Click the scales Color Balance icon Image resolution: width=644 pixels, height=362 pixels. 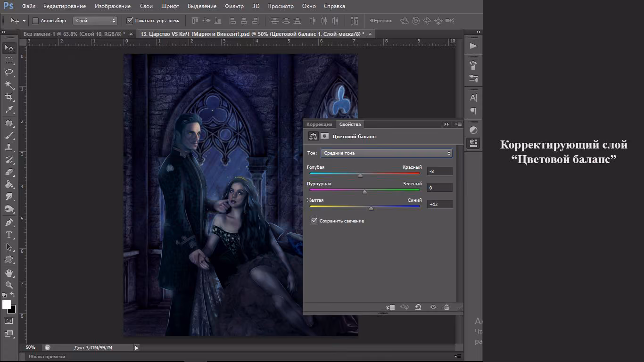coord(314,136)
